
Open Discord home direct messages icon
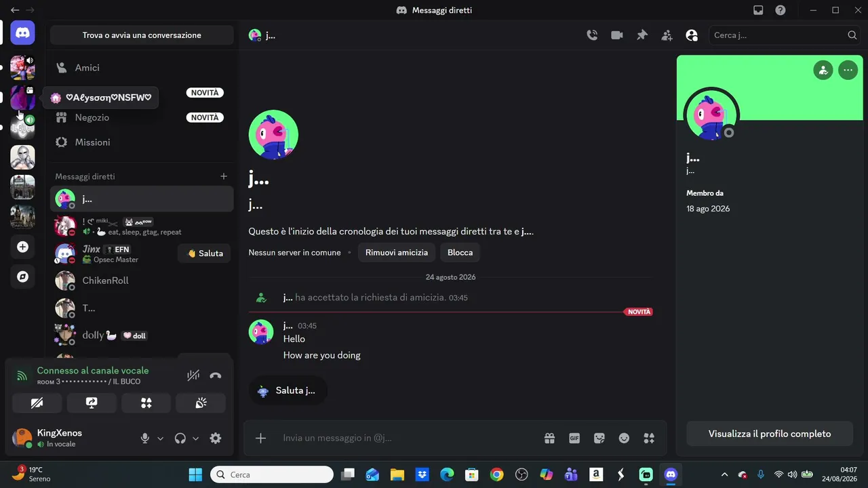tap(22, 33)
